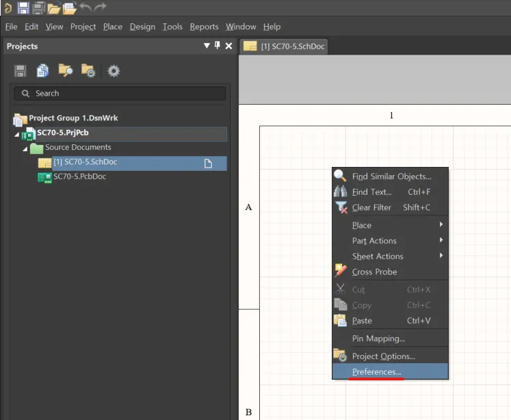Expand the Part Actions submenu arrow
This screenshot has width=511, height=420.
(441, 240)
